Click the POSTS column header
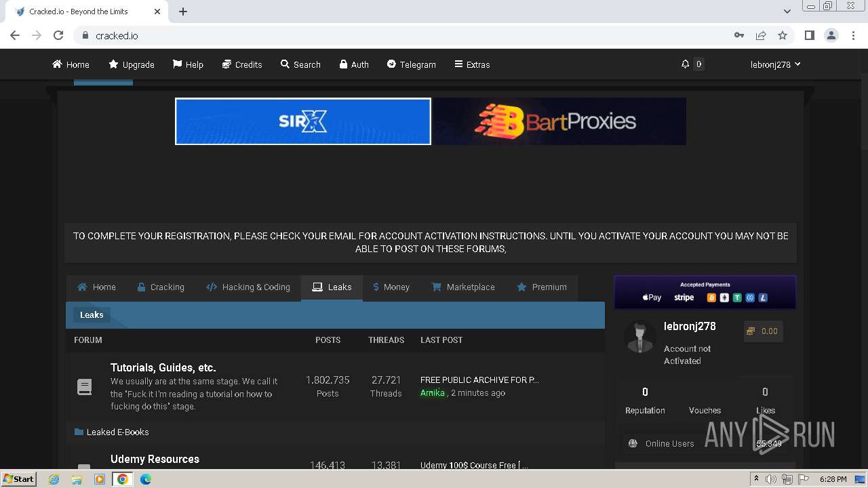Image resolution: width=868 pixels, height=488 pixels. click(x=328, y=340)
